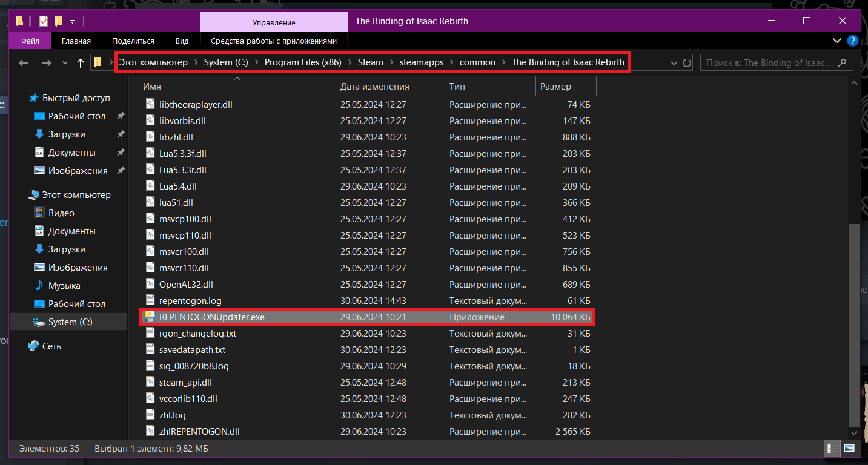Click the folder icon in the address bar

point(97,62)
